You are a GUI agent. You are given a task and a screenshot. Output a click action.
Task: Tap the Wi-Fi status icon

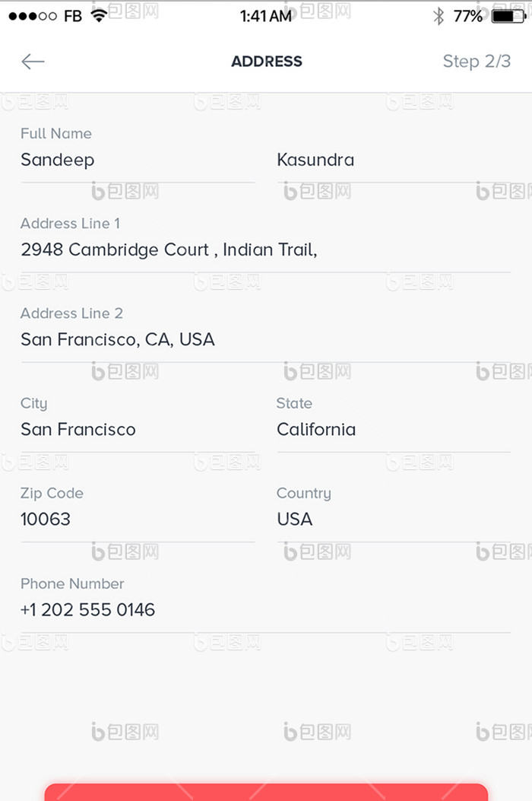point(99,15)
